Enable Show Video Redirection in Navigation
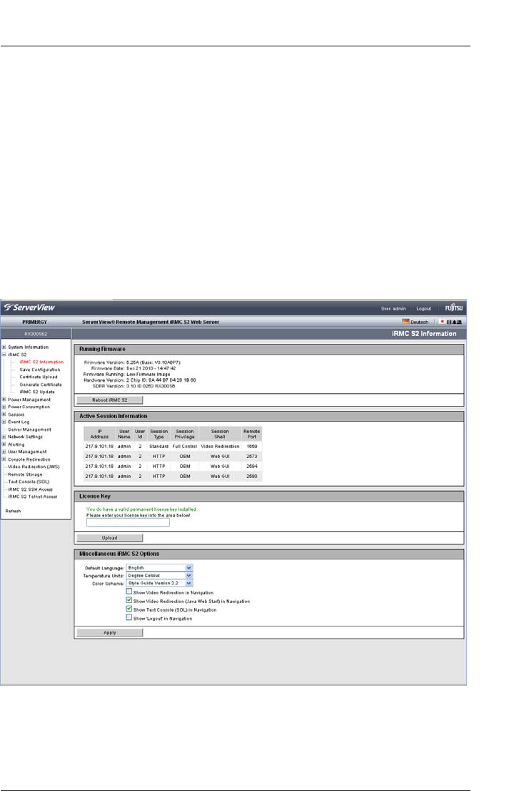The image size is (514, 812). (x=129, y=591)
